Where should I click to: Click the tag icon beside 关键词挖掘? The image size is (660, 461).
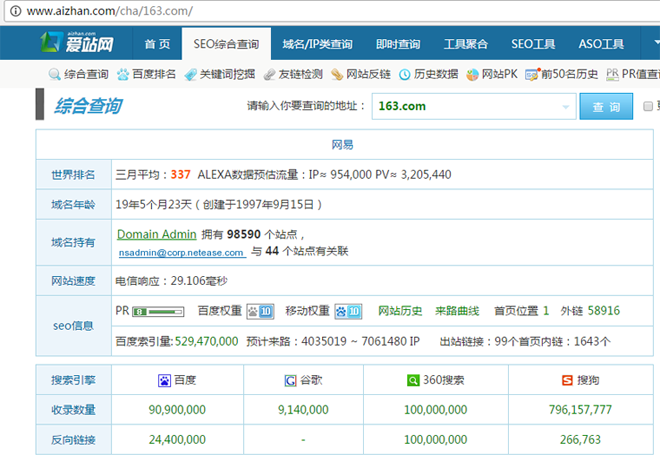coord(191,75)
